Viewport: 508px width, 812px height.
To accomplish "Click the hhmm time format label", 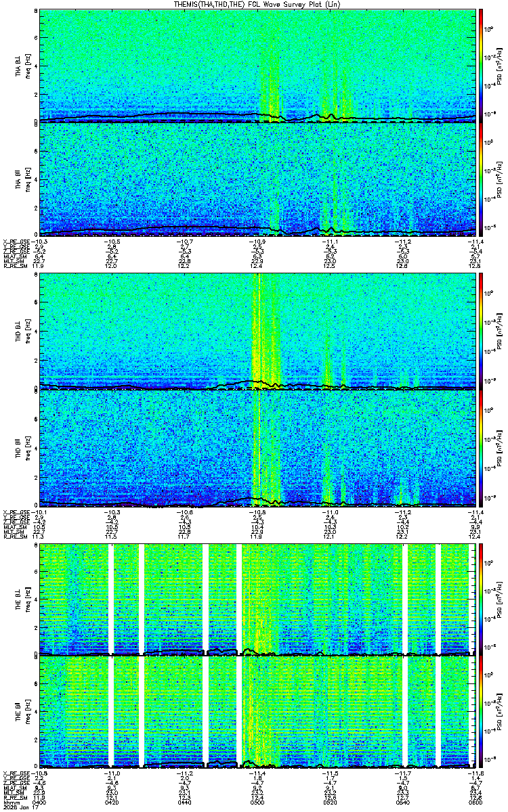I will click(10, 801).
